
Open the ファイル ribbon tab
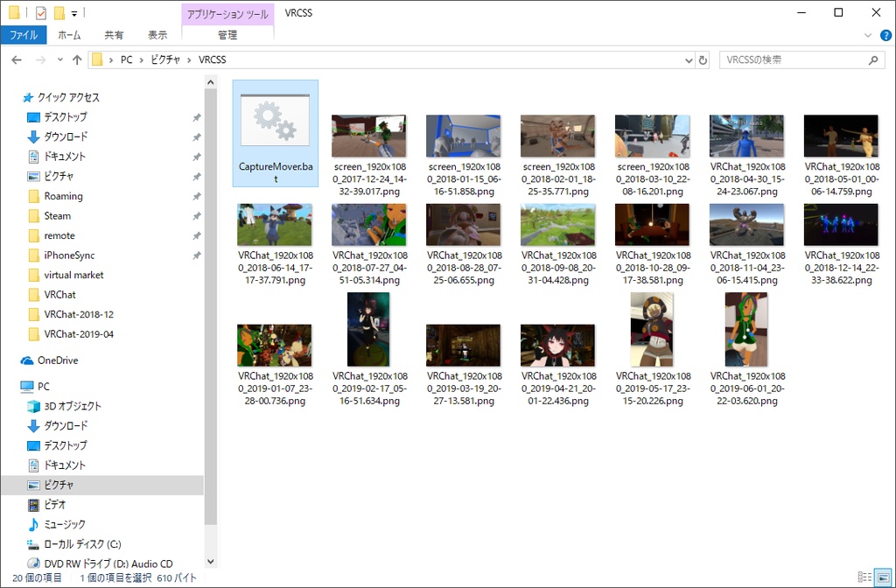point(24,35)
